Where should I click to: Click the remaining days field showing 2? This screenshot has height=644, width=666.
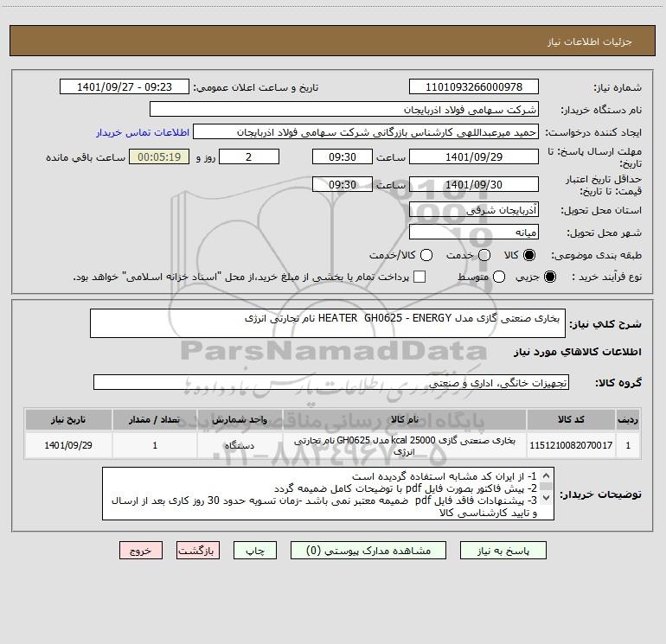(x=249, y=156)
